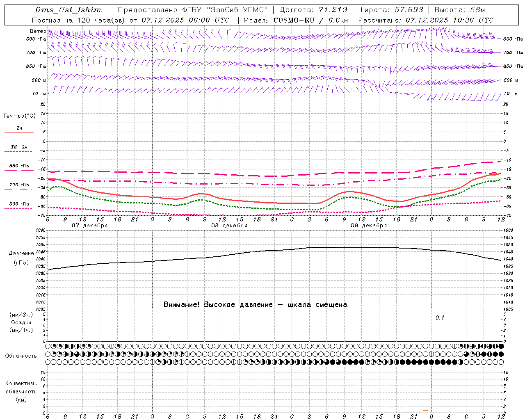Click the Модель COSMO-RU / 6.6км label

click(x=295, y=20)
